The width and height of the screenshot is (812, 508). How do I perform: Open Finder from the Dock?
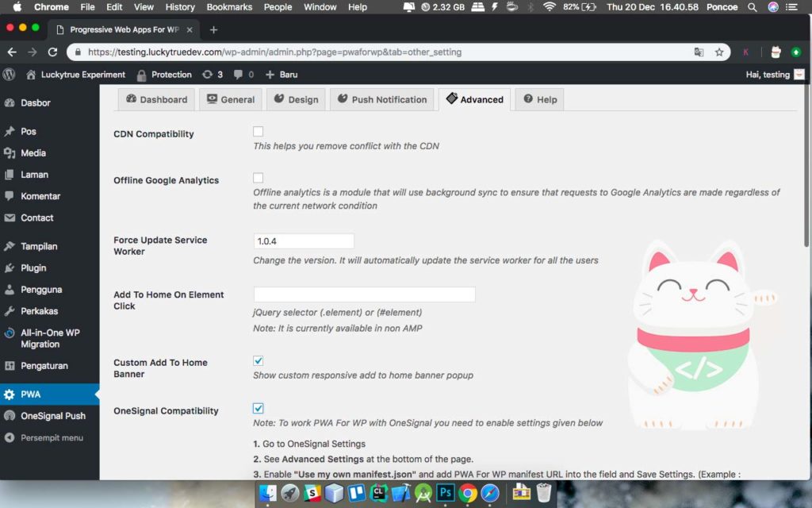coord(268,493)
